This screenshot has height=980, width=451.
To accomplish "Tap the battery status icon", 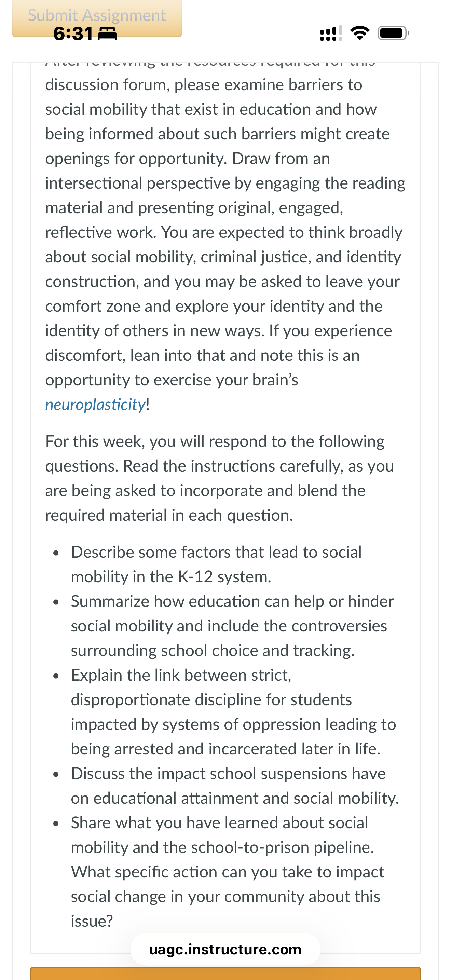I will 394,33.
